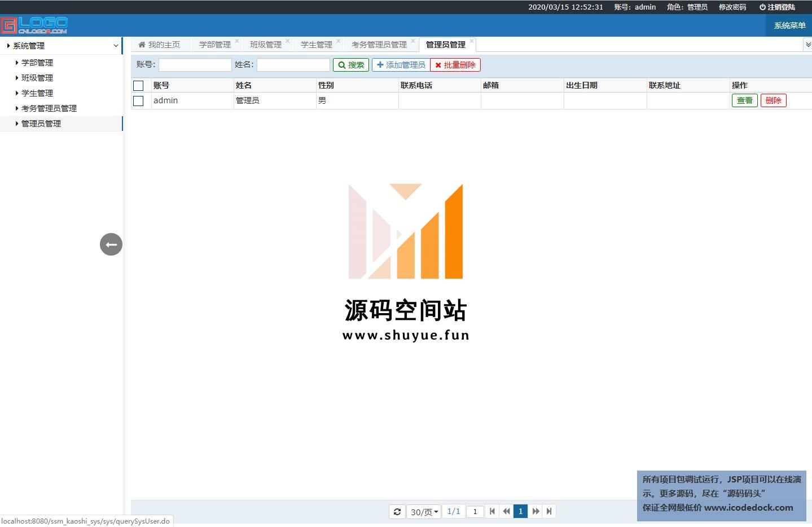Click 角色: 管理员 text in header
The height and width of the screenshot is (527, 812).
coord(687,7)
